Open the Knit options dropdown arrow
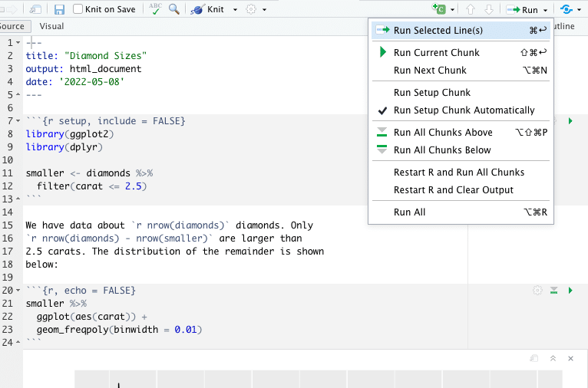588x388 pixels. pyautogui.click(x=235, y=10)
